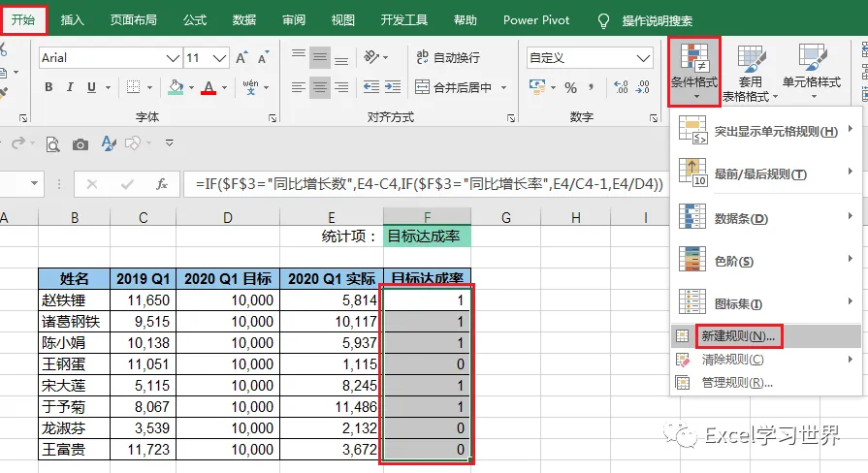Open the 自定义 number format dropdown

pos(643,58)
